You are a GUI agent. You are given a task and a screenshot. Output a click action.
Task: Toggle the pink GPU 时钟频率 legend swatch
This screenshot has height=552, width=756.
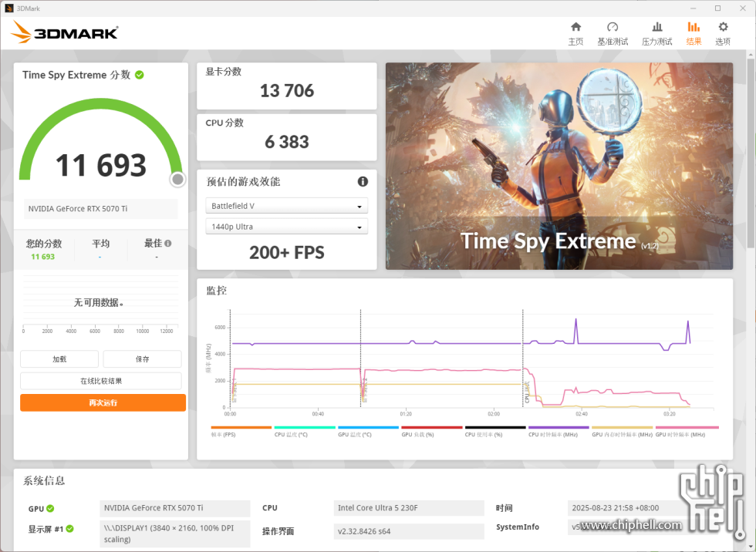pos(687,427)
